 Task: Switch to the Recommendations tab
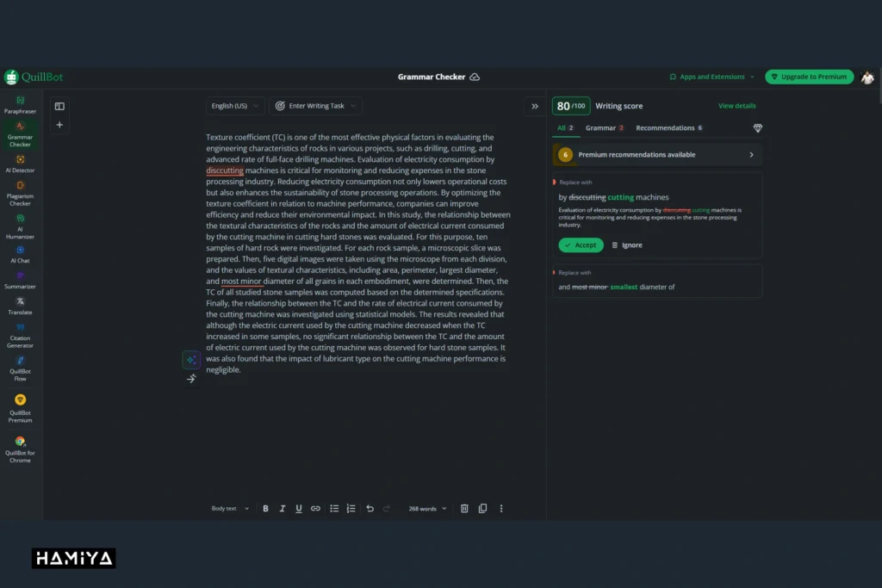[668, 127]
